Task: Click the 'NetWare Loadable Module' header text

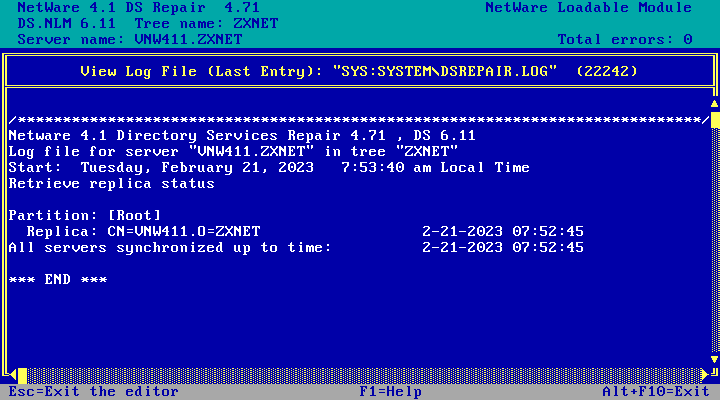Action: [x=589, y=8]
